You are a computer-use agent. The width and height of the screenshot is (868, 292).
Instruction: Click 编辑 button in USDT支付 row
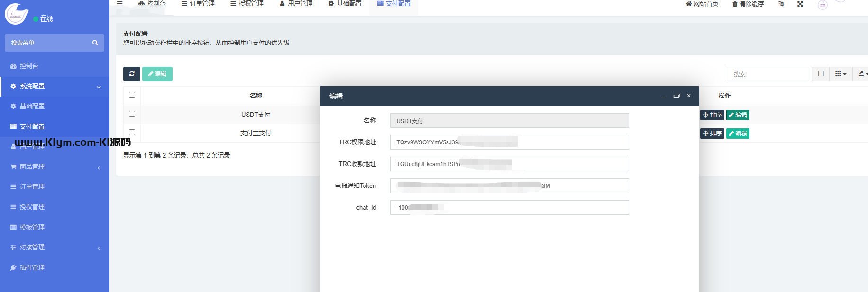(x=738, y=115)
